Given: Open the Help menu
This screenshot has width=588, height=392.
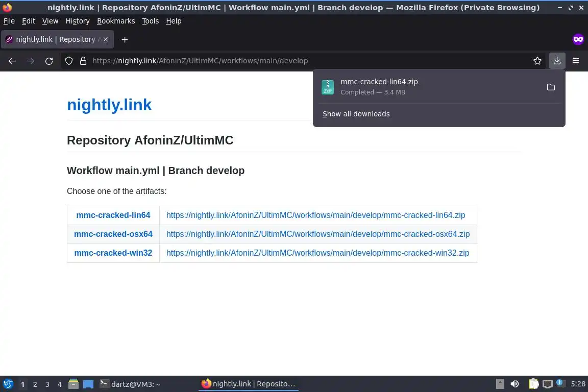Looking at the screenshot, I should click(x=174, y=21).
